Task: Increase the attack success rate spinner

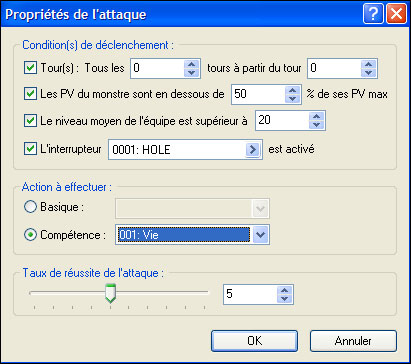Action: 284,290
